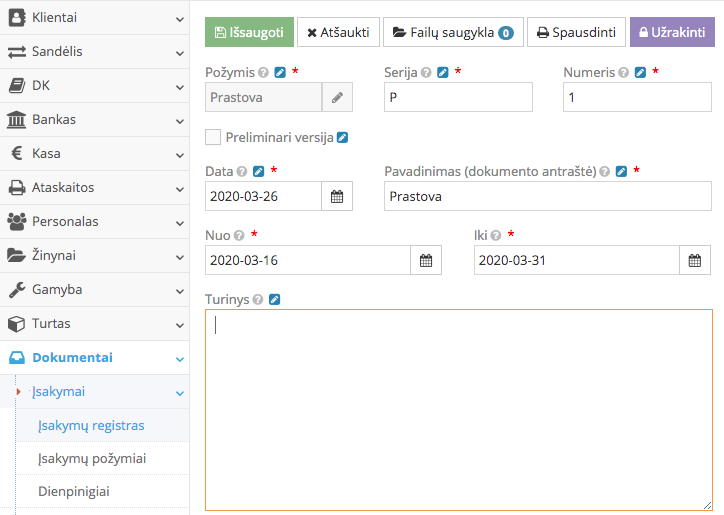The width and height of the screenshot is (724, 515).
Task: Click blue edit icon next to Numeris label
Action: pyautogui.click(x=640, y=73)
